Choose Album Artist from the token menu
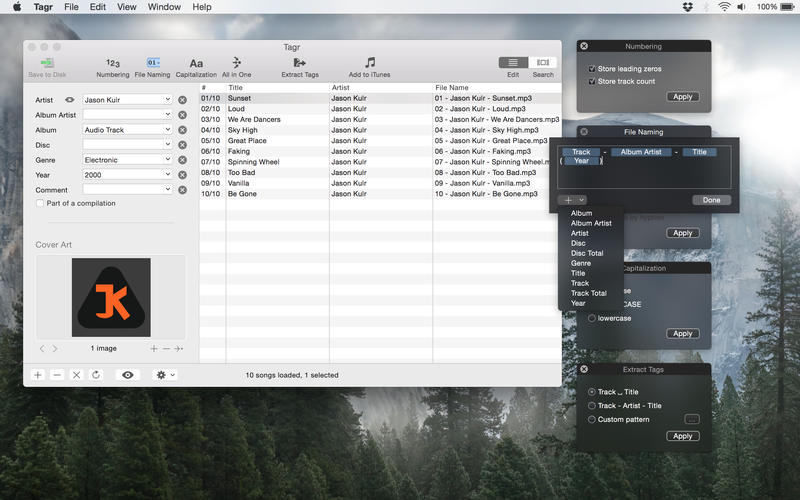 (591, 223)
